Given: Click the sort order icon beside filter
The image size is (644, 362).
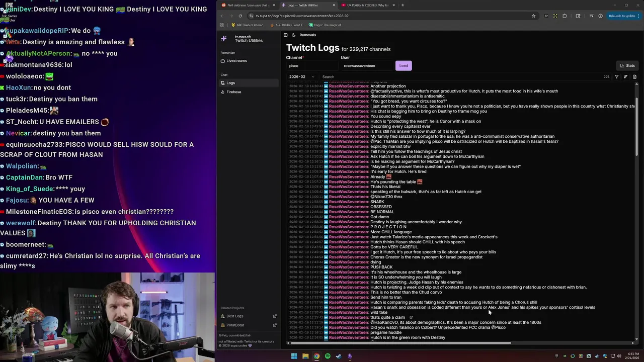Looking at the screenshot, I should coord(625,77).
